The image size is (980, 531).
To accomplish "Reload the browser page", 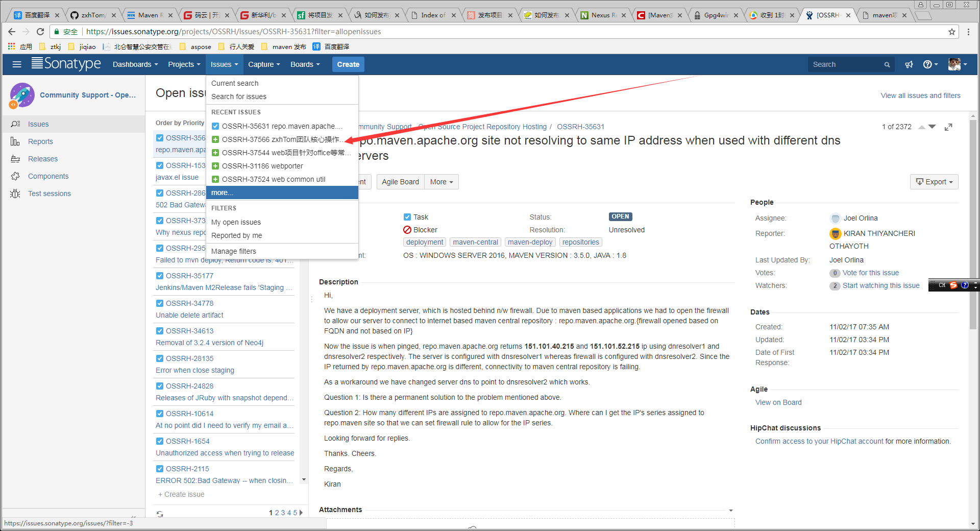I will 40,32.
